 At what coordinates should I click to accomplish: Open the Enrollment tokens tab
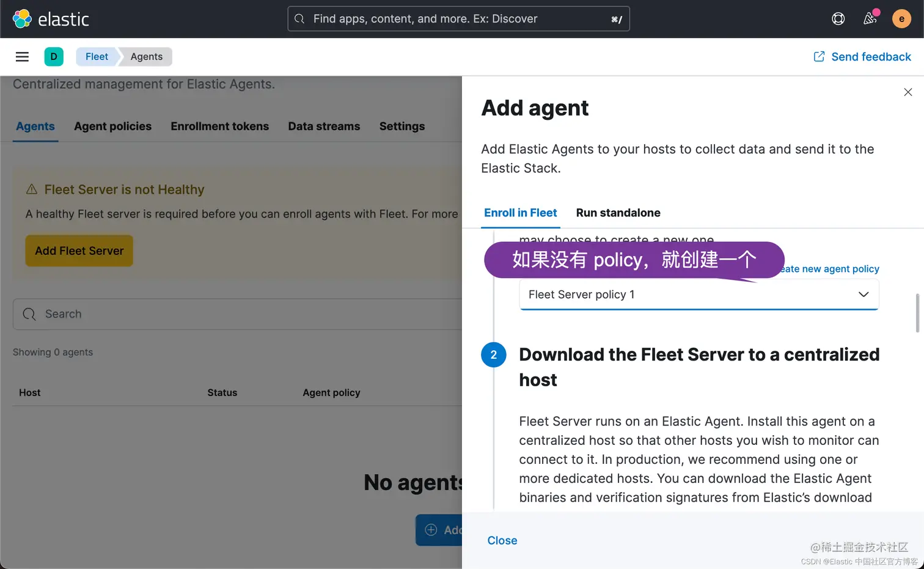(220, 127)
